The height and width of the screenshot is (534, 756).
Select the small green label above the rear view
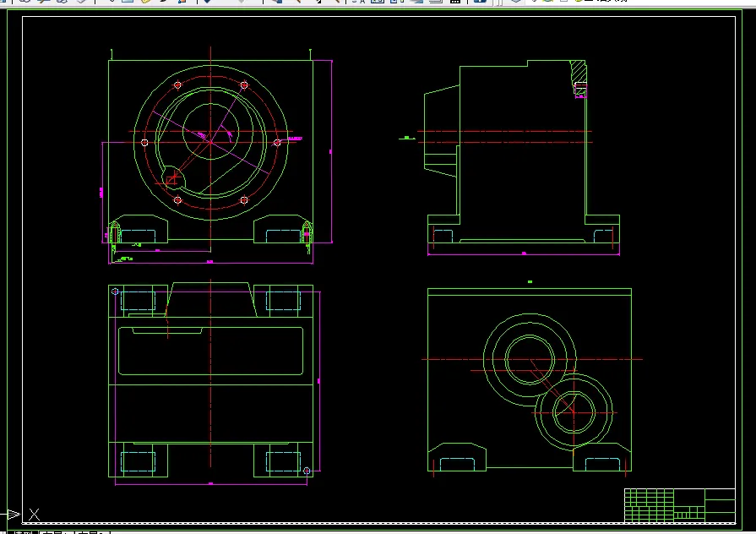pos(530,281)
